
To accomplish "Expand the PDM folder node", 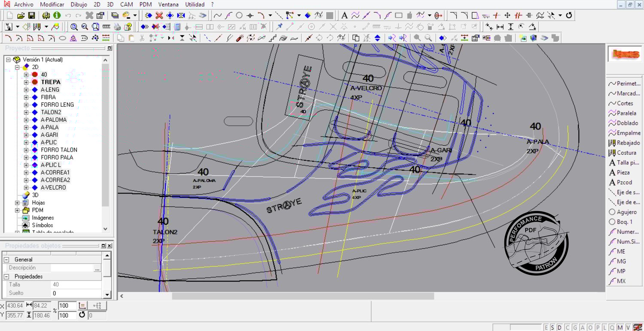I will [x=18, y=210].
